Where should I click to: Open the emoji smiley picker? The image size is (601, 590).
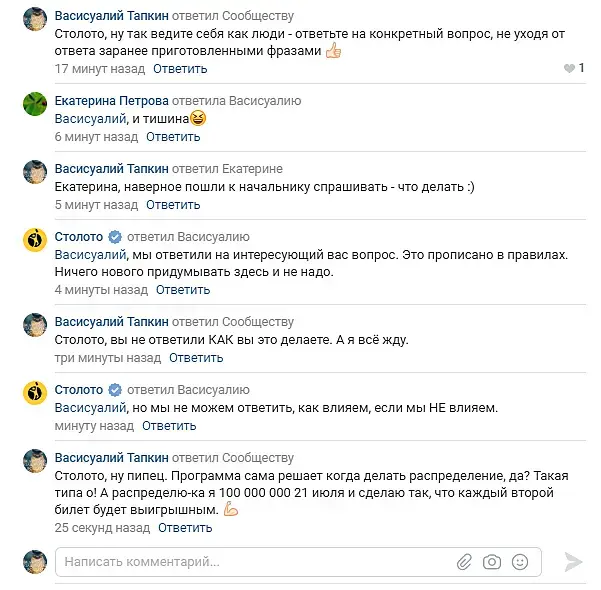click(519, 562)
